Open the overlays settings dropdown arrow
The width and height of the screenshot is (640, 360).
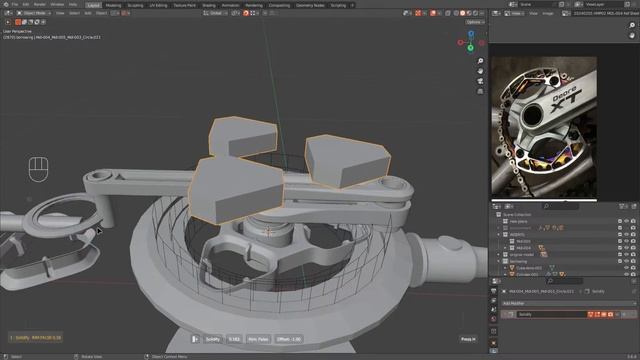coord(439,13)
